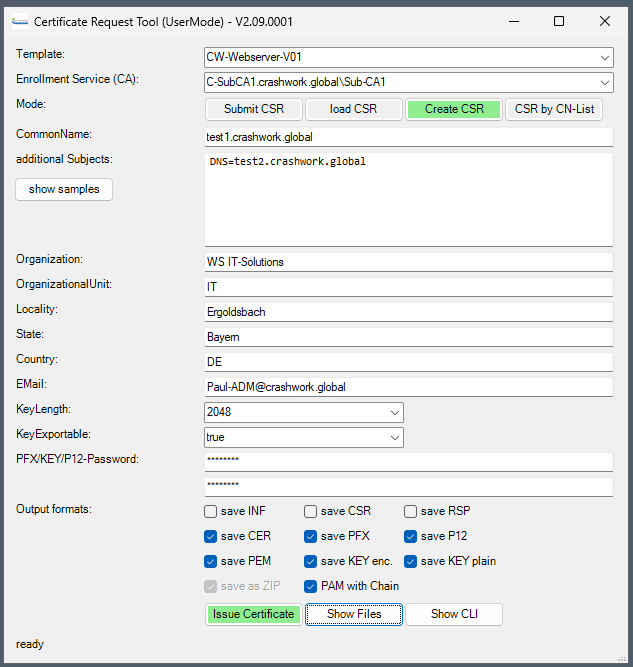The height and width of the screenshot is (667, 633).
Task: Click the Locality field with Ergoldsbach
Action: [409, 312]
